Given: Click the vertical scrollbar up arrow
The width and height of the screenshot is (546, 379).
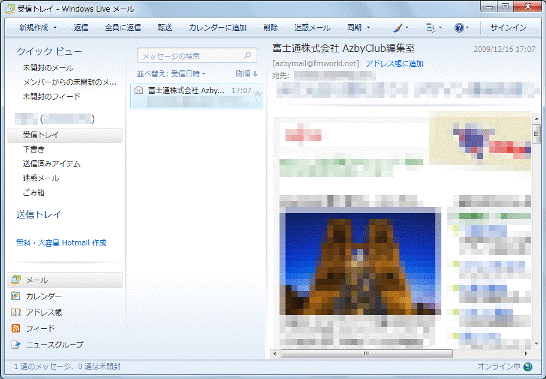Looking at the screenshot, I should [x=536, y=119].
